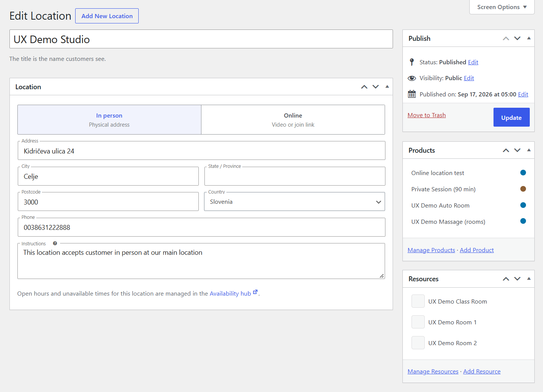Collapse the Products panel using triangle toggle
Image resolution: width=543 pixels, height=392 pixels.
click(529, 150)
